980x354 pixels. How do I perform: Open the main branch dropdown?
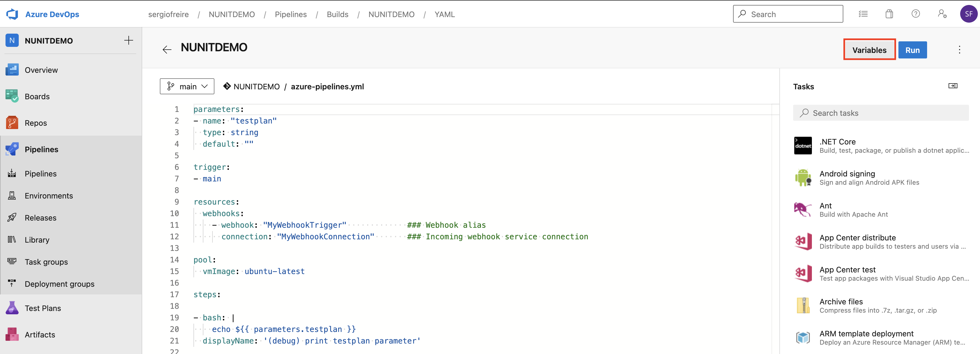point(187,86)
